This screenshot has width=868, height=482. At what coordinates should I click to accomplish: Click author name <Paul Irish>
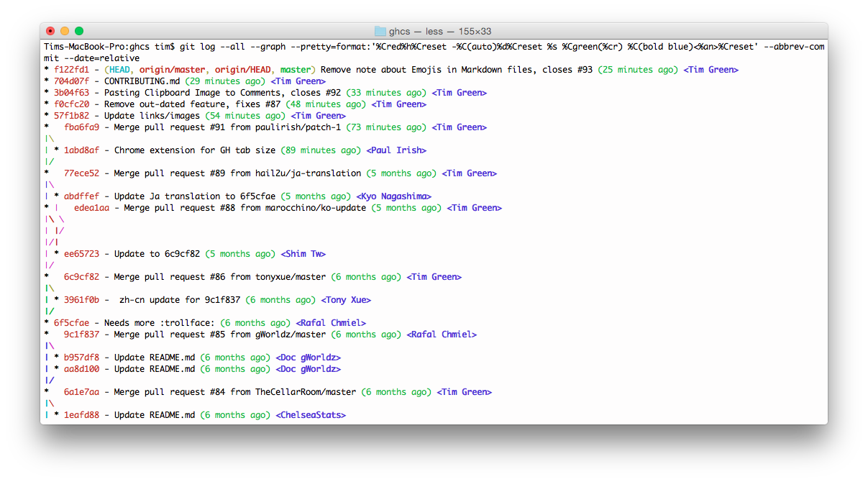[x=397, y=150]
